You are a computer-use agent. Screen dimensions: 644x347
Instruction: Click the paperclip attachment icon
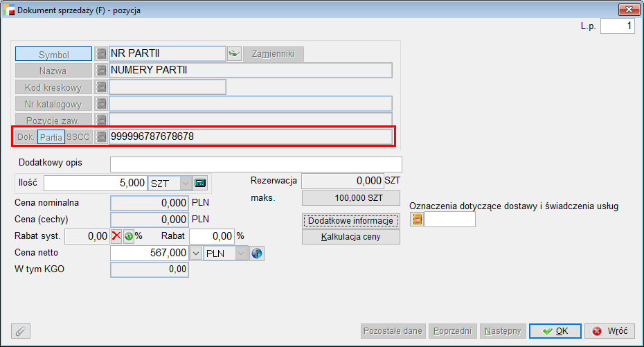pos(21,331)
